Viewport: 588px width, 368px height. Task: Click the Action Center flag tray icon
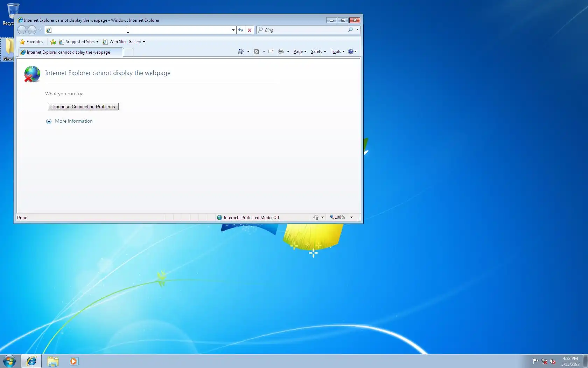536,361
